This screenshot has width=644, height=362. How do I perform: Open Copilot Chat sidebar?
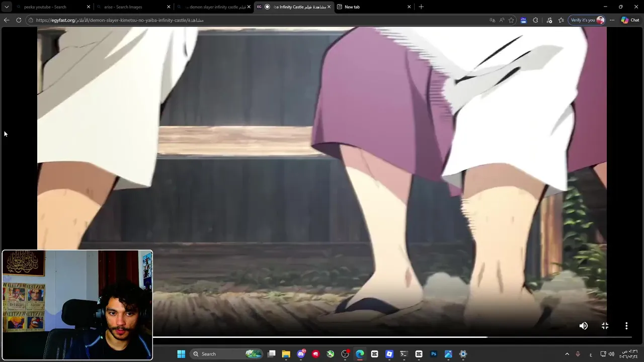pyautogui.click(x=630, y=20)
